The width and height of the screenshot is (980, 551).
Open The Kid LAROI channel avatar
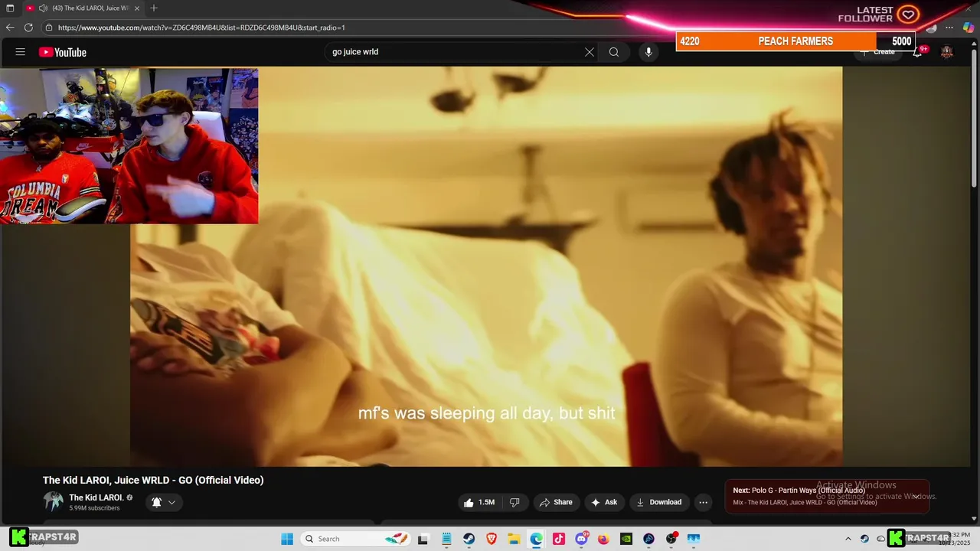tap(54, 502)
